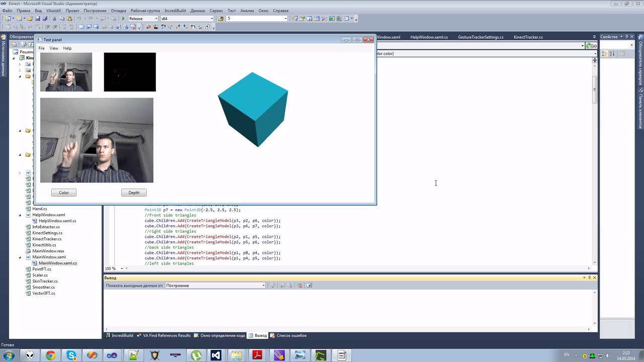Open the IncrediBuild menu
The height and width of the screenshot is (362, 644).
point(175,11)
